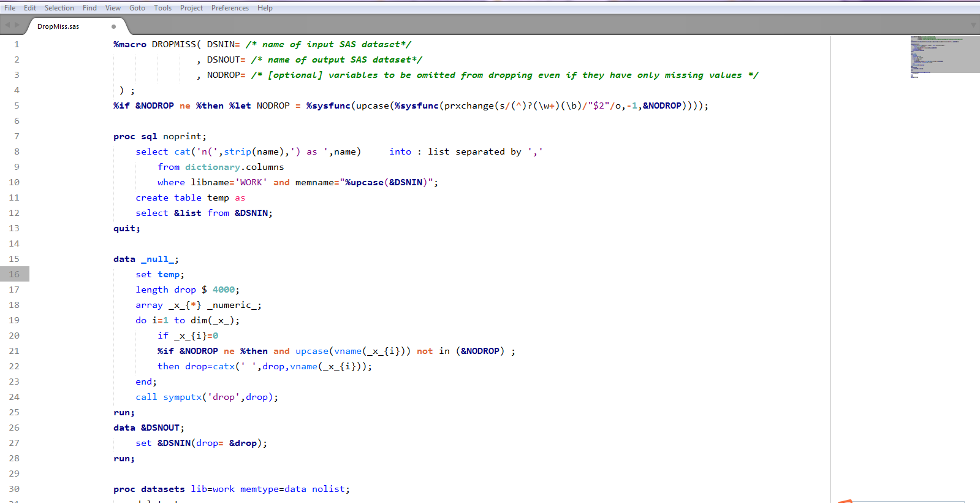Open the tab list dropdown arrow
The height and width of the screenshot is (503, 980).
973,25
